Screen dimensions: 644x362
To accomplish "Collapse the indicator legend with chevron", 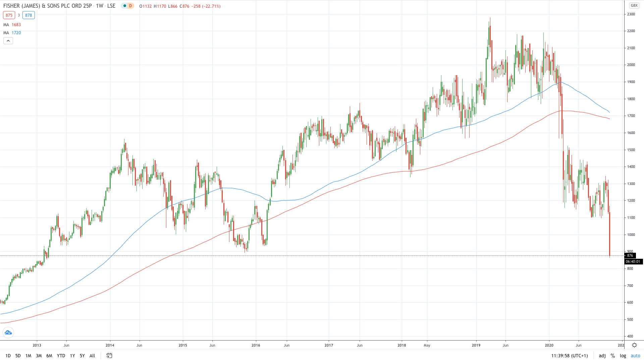I will (x=8, y=41).
